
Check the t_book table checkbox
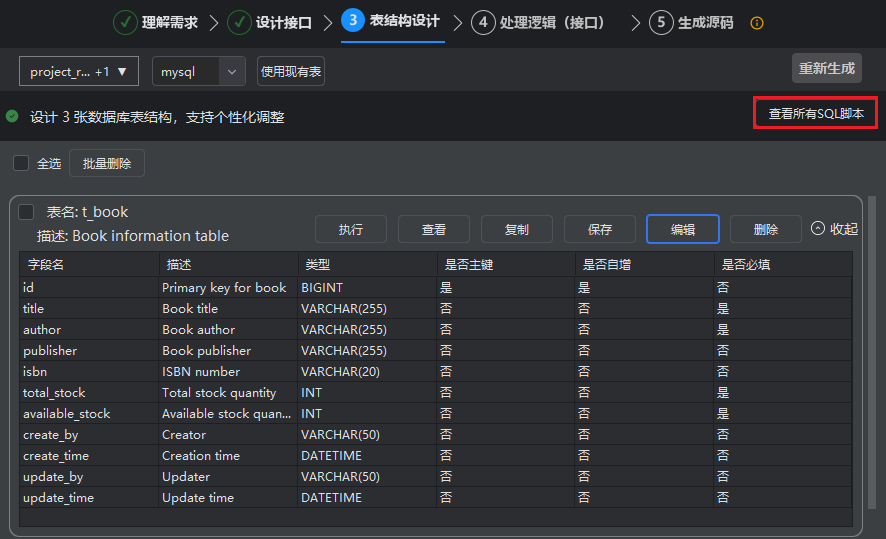pyautogui.click(x=27, y=212)
